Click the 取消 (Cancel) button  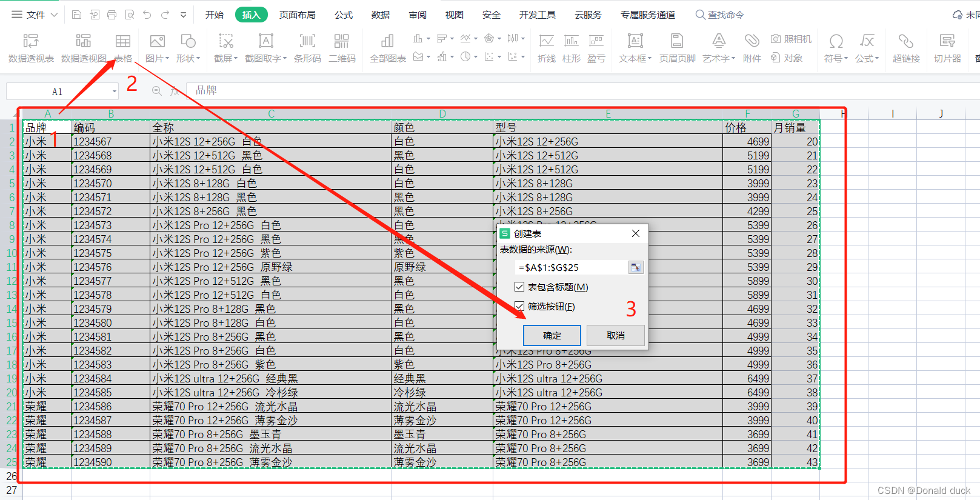[x=616, y=335]
